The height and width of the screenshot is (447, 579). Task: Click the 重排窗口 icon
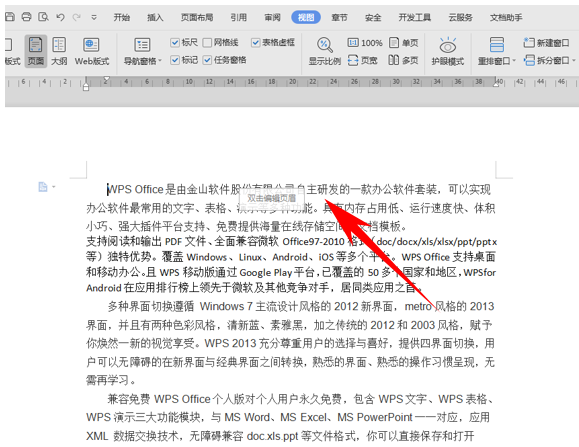(x=497, y=45)
